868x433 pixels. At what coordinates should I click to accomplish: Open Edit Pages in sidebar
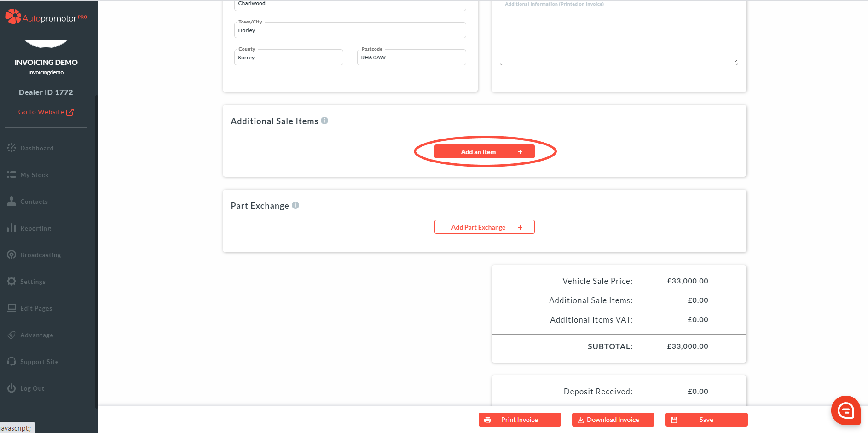(x=36, y=308)
